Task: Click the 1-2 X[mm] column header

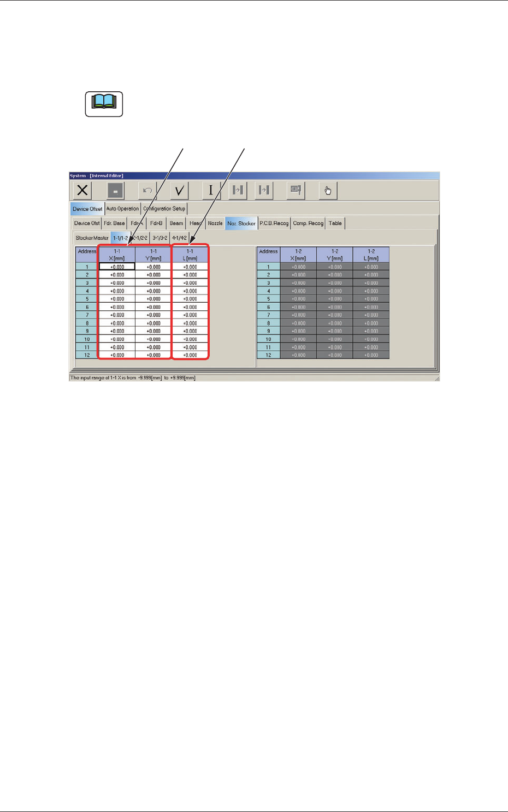Action: (x=298, y=255)
